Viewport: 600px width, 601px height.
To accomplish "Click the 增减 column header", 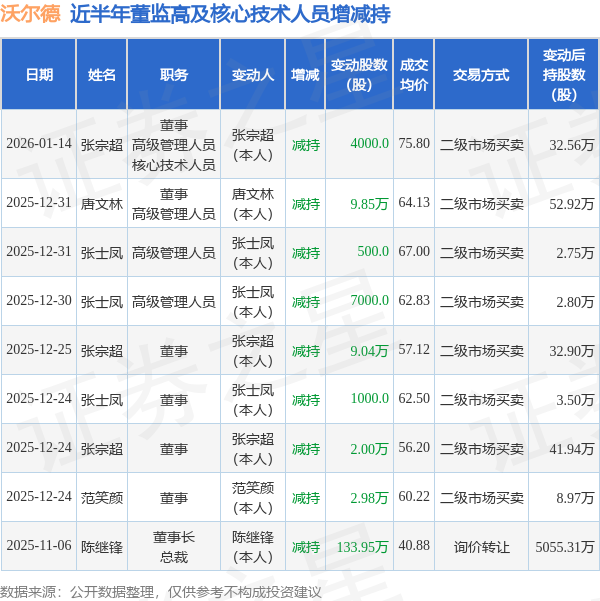I will click(x=305, y=75).
